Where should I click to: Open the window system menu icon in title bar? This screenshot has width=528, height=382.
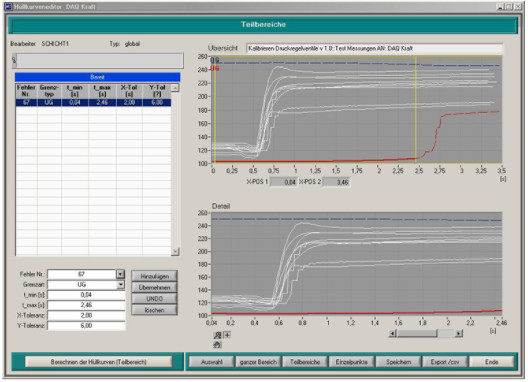8,6
